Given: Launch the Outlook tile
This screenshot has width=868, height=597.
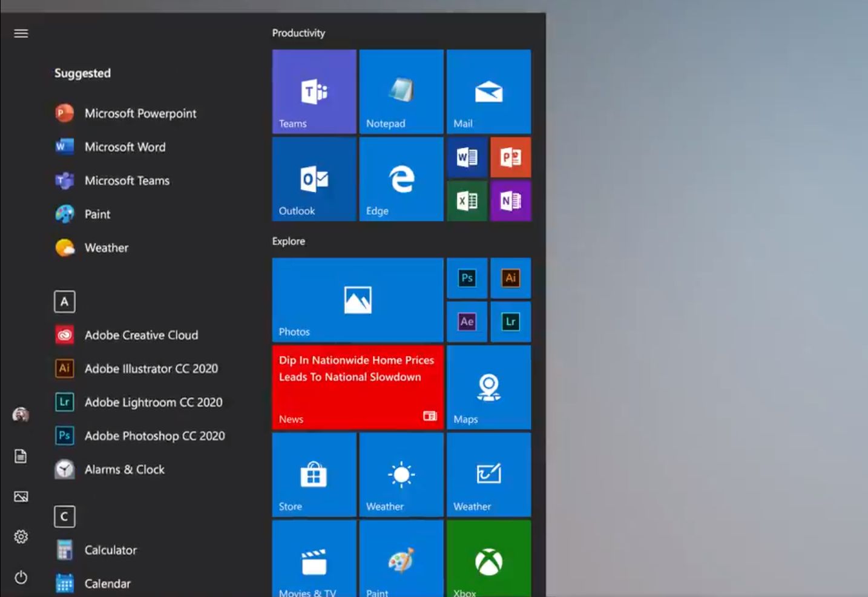Looking at the screenshot, I should coord(314,179).
